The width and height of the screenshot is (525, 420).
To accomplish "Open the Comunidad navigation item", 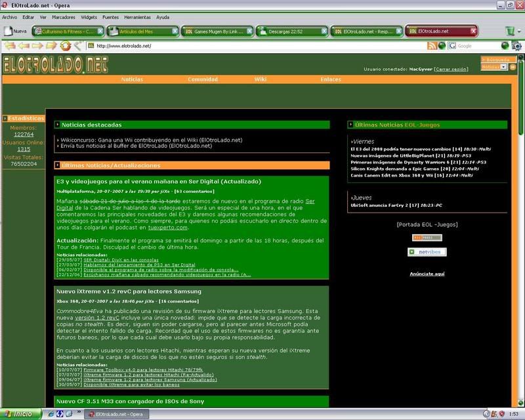I will click(x=203, y=79).
